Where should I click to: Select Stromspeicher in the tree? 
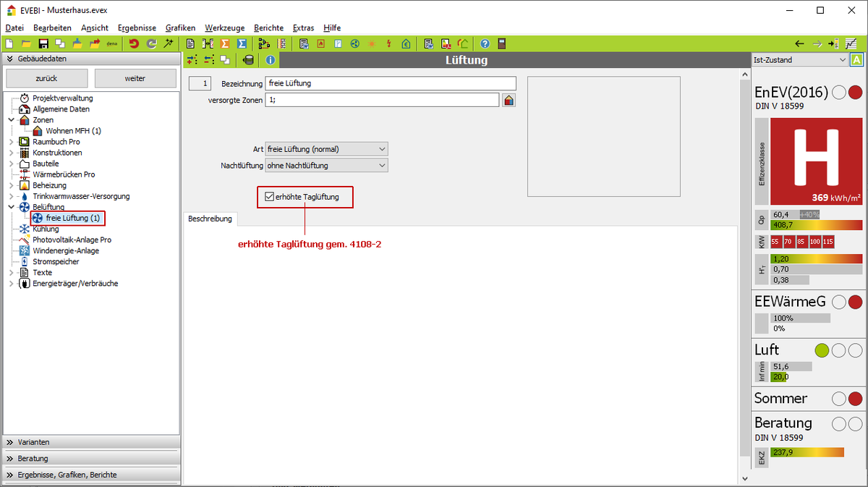click(56, 261)
